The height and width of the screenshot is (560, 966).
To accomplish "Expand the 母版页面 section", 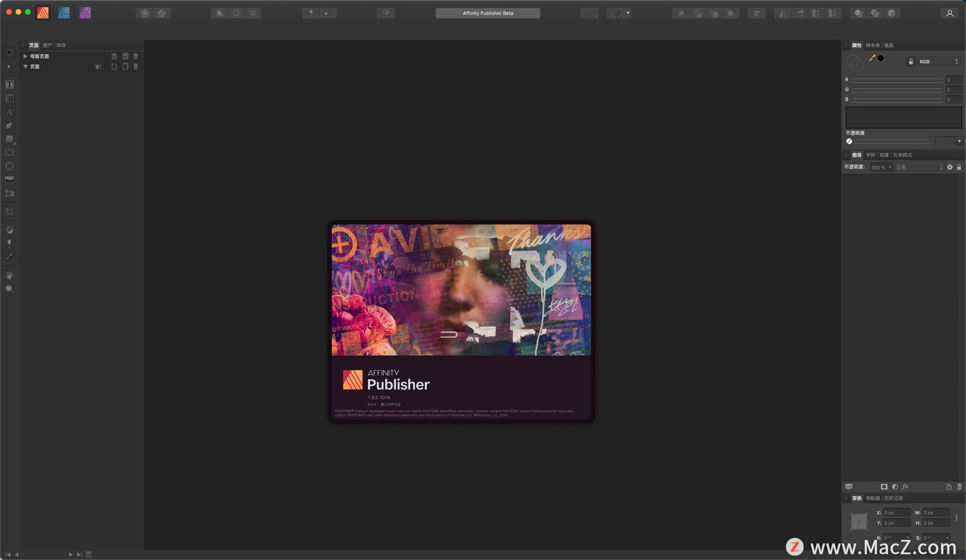I will pyautogui.click(x=25, y=56).
